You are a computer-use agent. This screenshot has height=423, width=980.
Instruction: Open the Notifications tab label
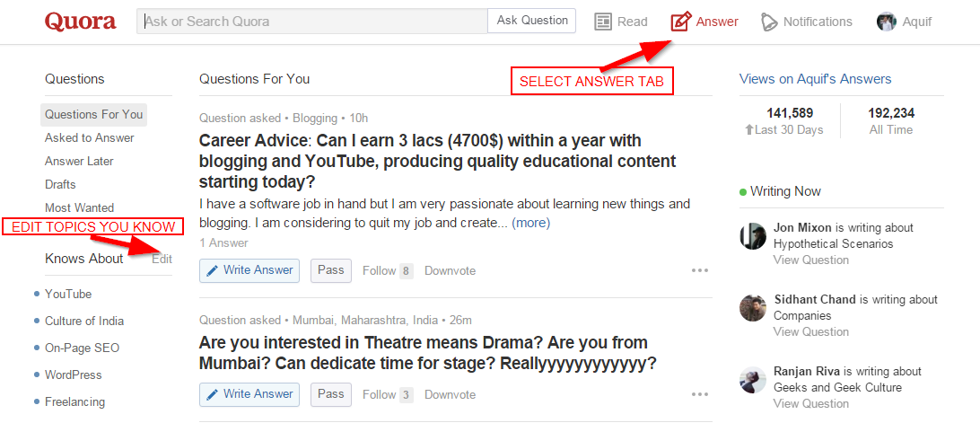(818, 22)
